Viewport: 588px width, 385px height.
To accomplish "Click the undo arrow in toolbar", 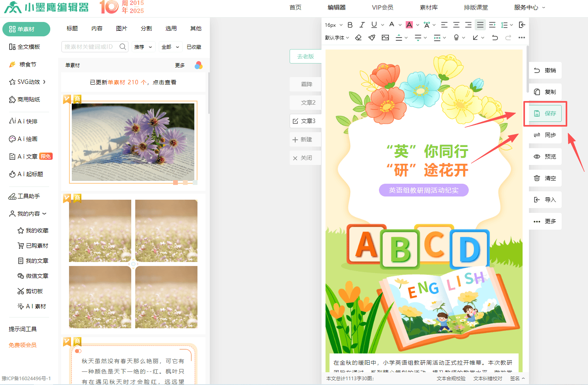I will tap(495, 38).
